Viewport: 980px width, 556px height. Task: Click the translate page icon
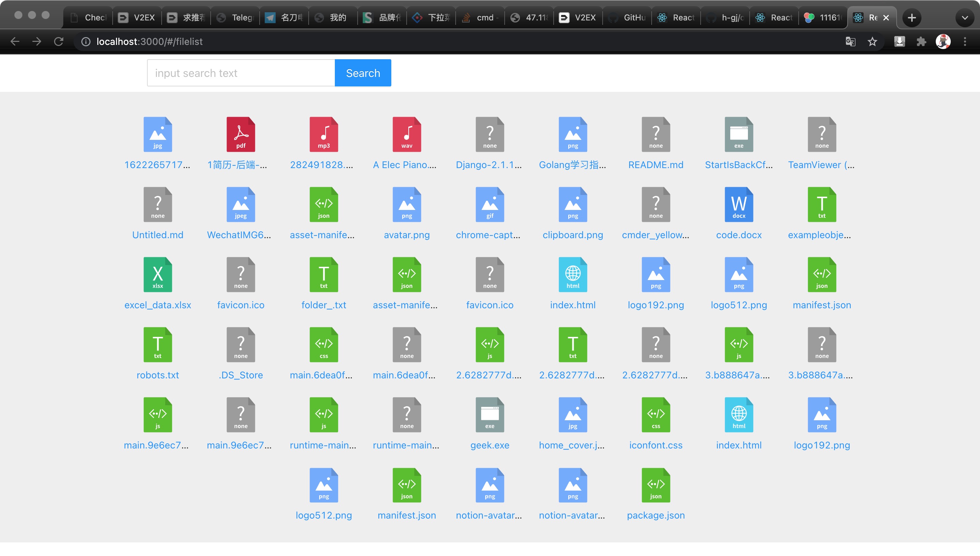(850, 41)
